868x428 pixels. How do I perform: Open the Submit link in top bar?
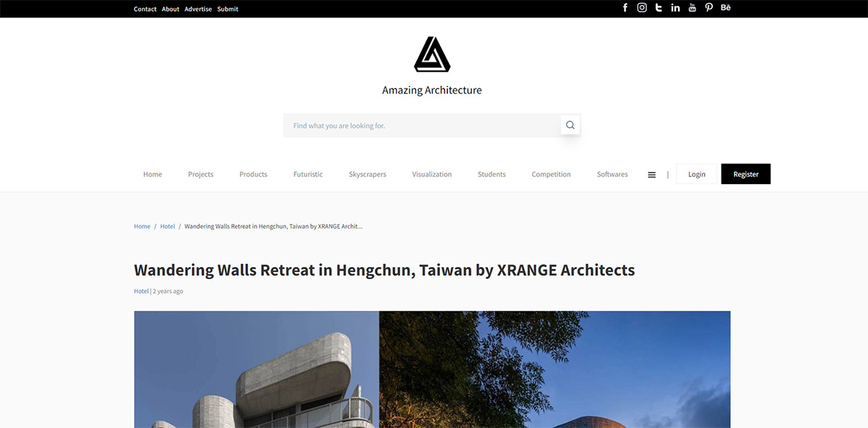[x=228, y=9]
